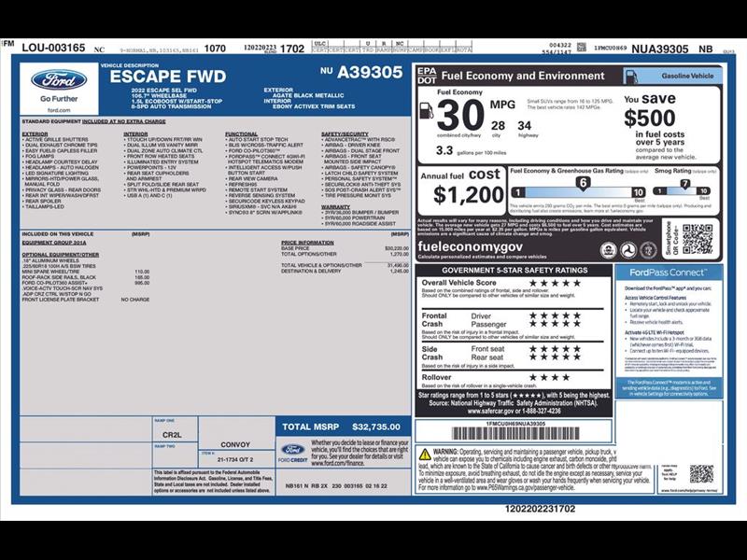The image size is (747, 560).
Task: Click the yellow warning triangle icon
Action: (x=425, y=454)
